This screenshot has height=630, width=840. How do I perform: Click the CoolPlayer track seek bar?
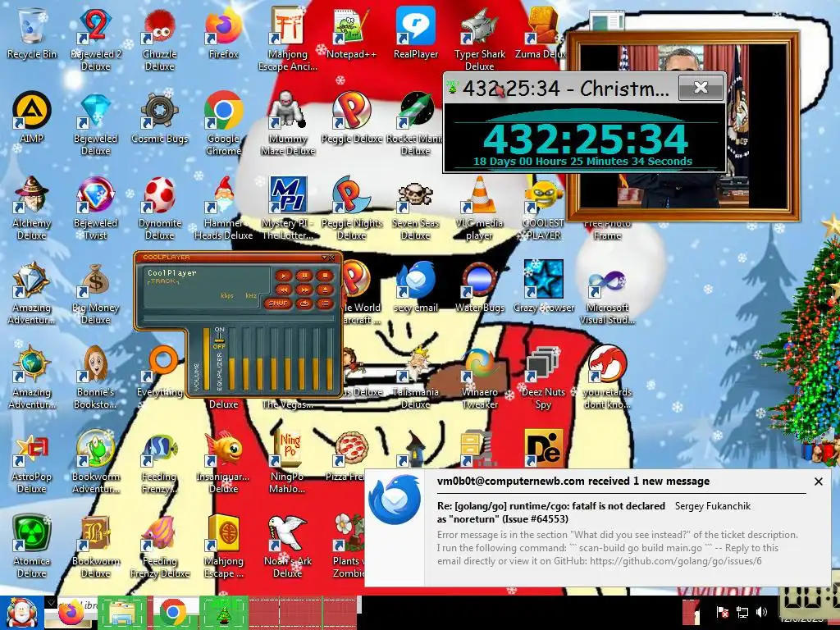pos(239,318)
